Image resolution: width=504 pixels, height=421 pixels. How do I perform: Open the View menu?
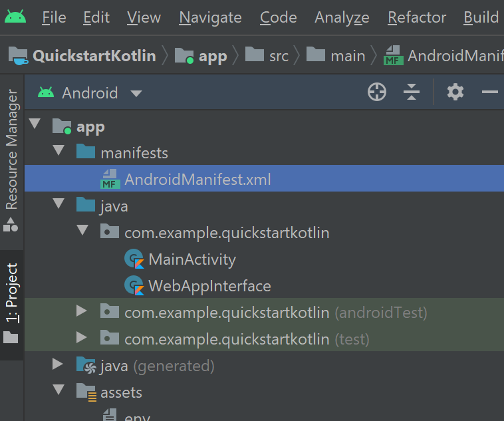pos(144,17)
